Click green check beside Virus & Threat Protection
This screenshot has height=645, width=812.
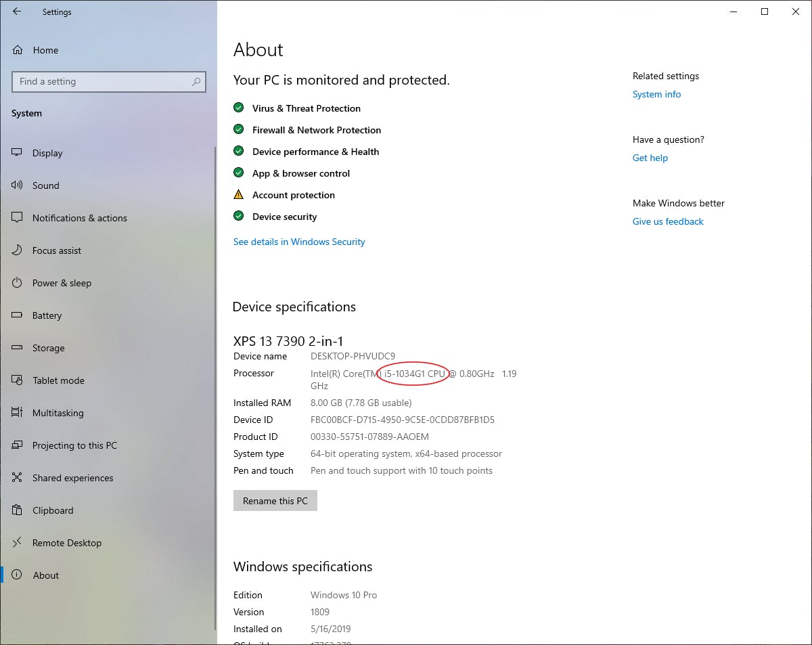[238, 108]
